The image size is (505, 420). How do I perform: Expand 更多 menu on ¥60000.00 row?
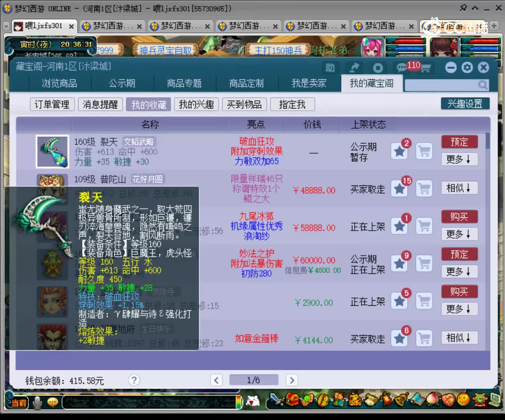pyautogui.click(x=459, y=272)
